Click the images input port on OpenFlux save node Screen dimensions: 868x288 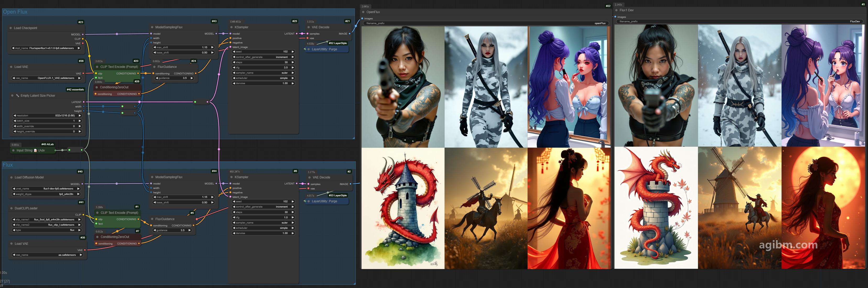(362, 19)
